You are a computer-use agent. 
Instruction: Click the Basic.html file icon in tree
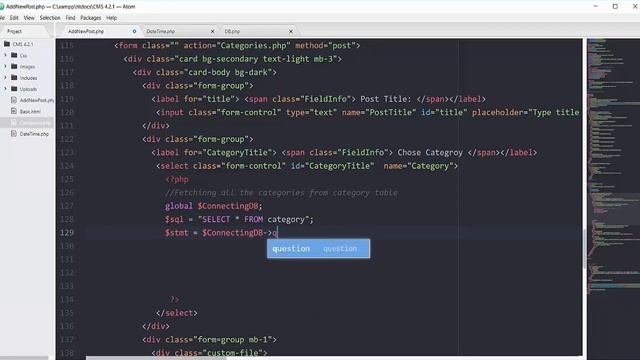tap(14, 111)
